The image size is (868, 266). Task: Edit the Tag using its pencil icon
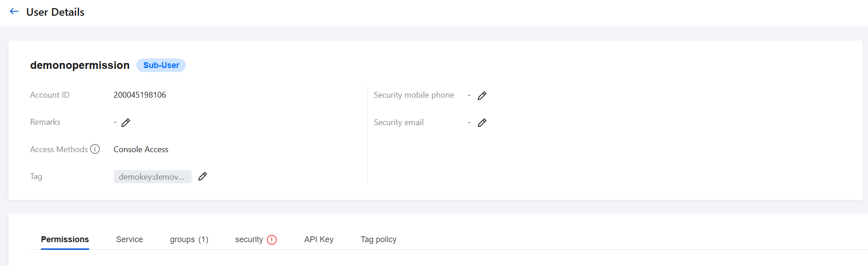point(203,176)
